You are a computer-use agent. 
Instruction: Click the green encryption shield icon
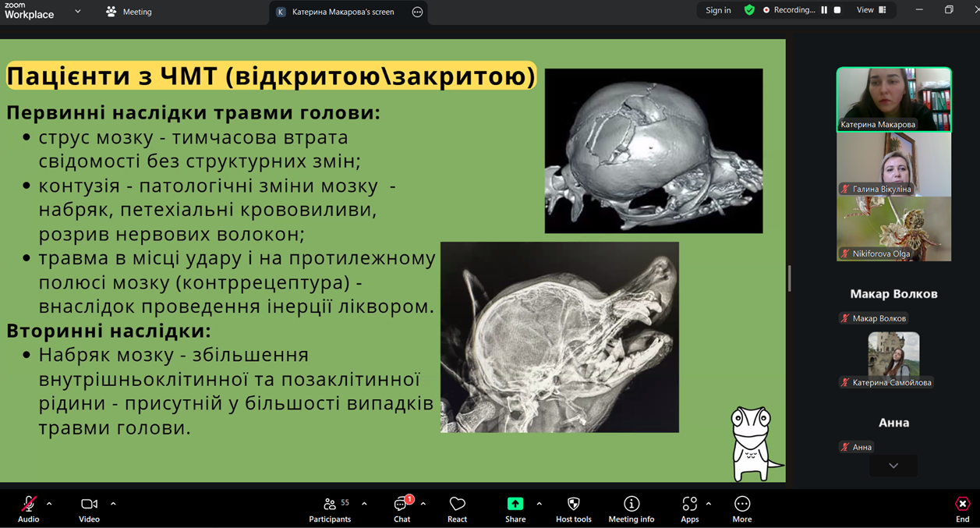(749, 10)
